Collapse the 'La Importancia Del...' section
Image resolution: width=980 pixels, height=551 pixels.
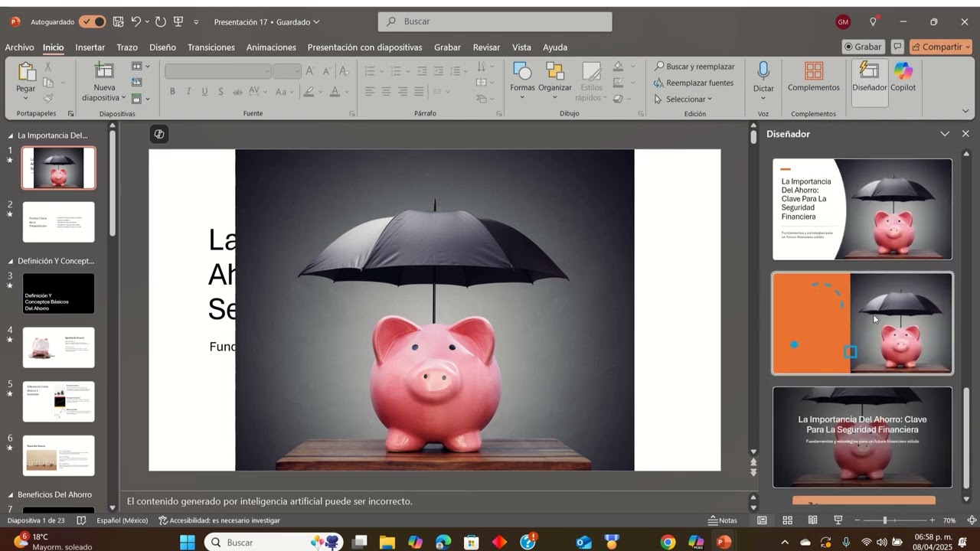pyautogui.click(x=11, y=135)
